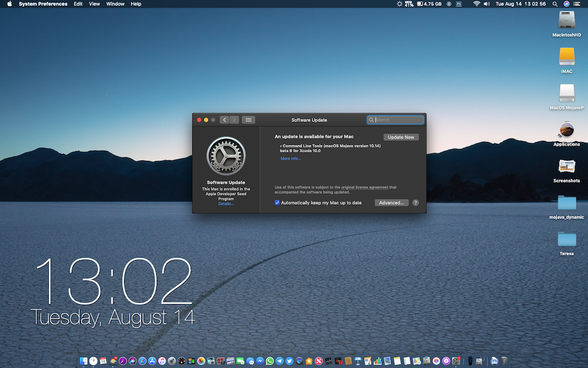
Task: Open Twitter from the Dock
Action: tap(289, 361)
